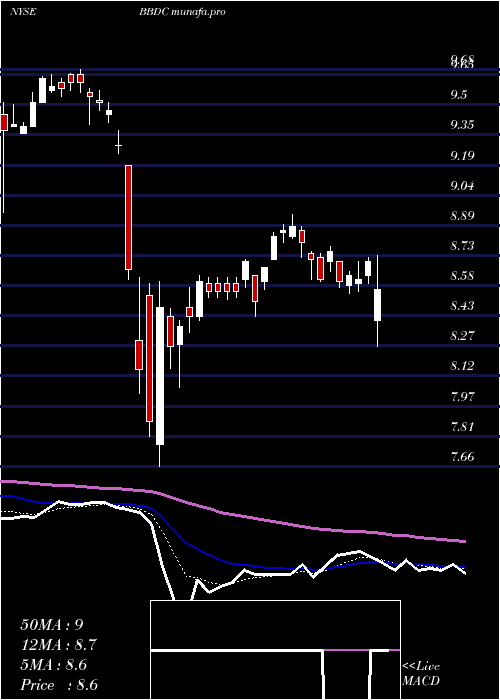500x700 pixels.
Task: Select the 8.12 price level label
Action: pos(462,366)
